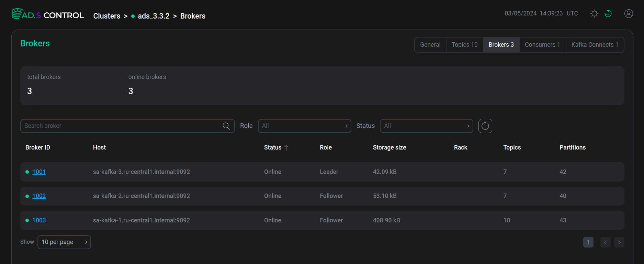Select host sa-kafka-3.ru-central1.internal:9092
This screenshot has height=264, width=644.
142,172
